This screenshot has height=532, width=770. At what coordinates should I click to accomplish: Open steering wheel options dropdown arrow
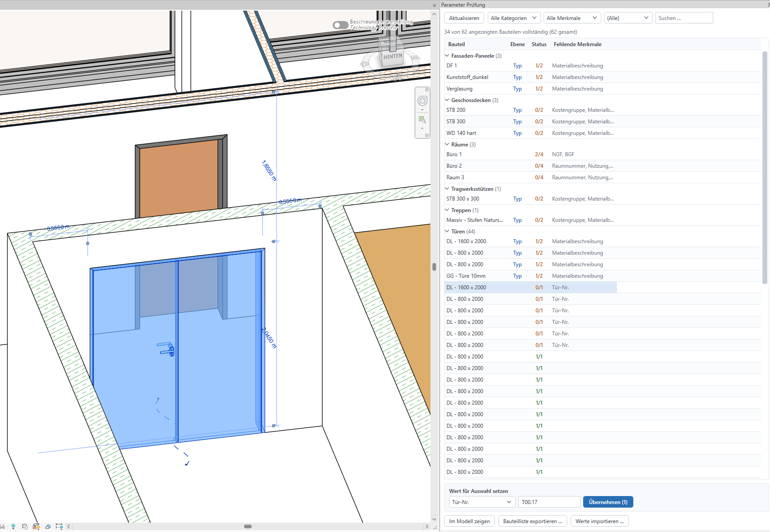click(x=423, y=110)
